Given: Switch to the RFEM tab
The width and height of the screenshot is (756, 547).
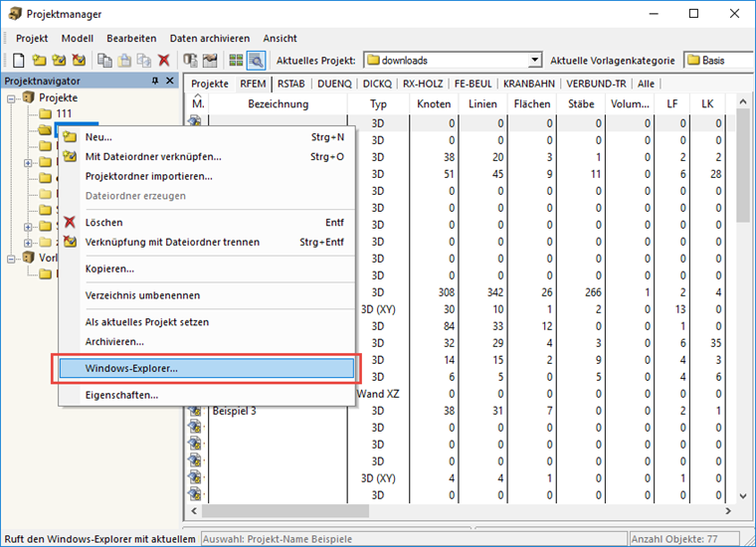Looking at the screenshot, I should (253, 84).
